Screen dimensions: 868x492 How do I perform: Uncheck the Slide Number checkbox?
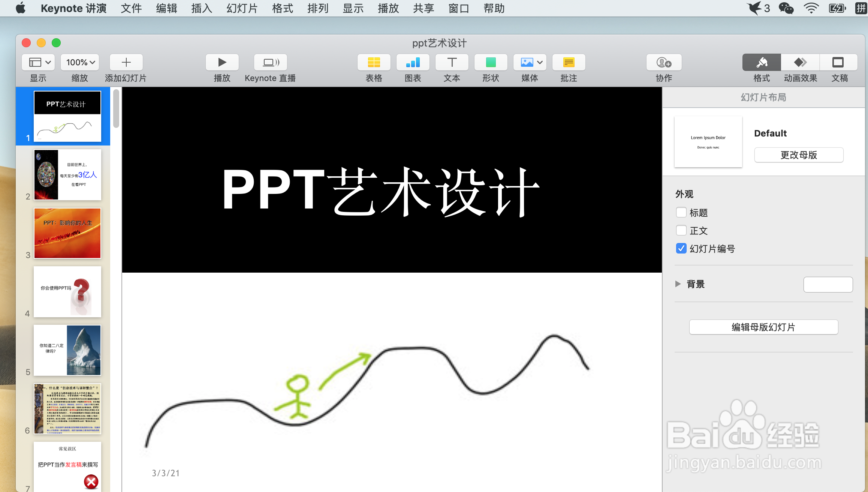[x=681, y=249]
